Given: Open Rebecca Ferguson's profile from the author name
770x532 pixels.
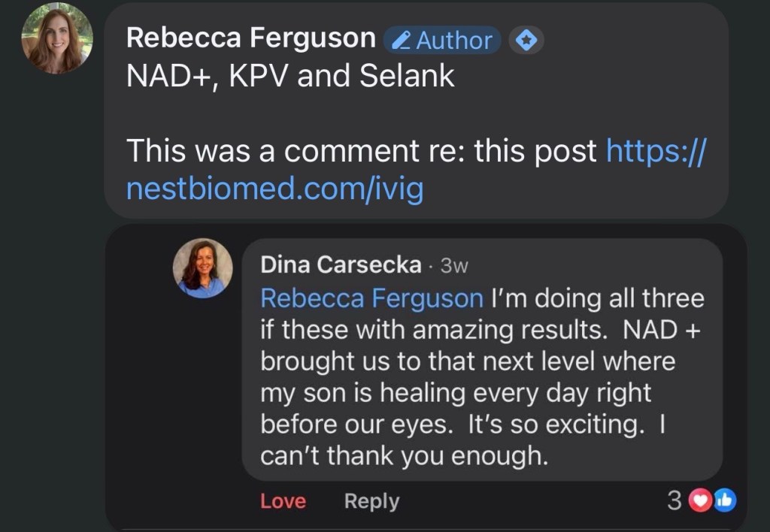Looking at the screenshot, I should [x=251, y=38].
